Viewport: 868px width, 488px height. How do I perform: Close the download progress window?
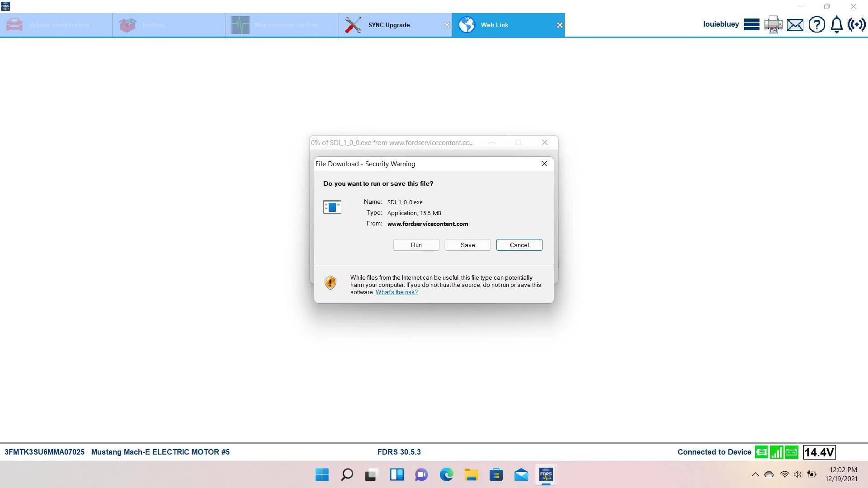[x=545, y=142]
